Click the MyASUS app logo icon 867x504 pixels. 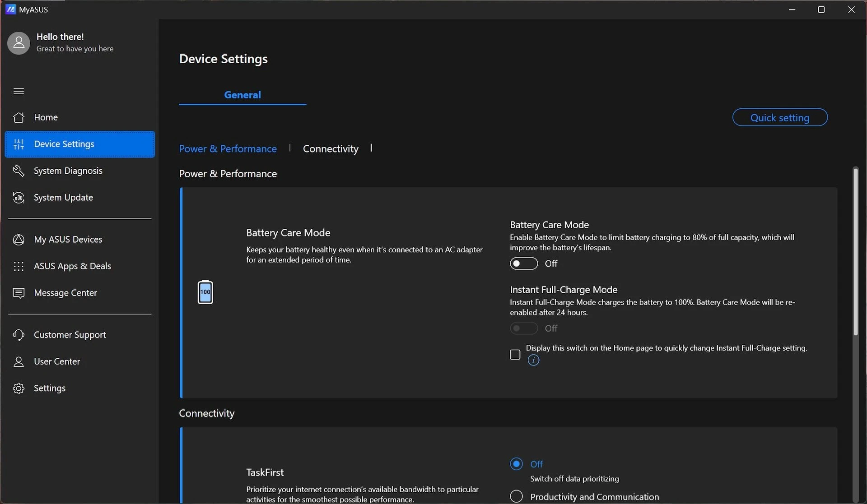tap(10, 9)
